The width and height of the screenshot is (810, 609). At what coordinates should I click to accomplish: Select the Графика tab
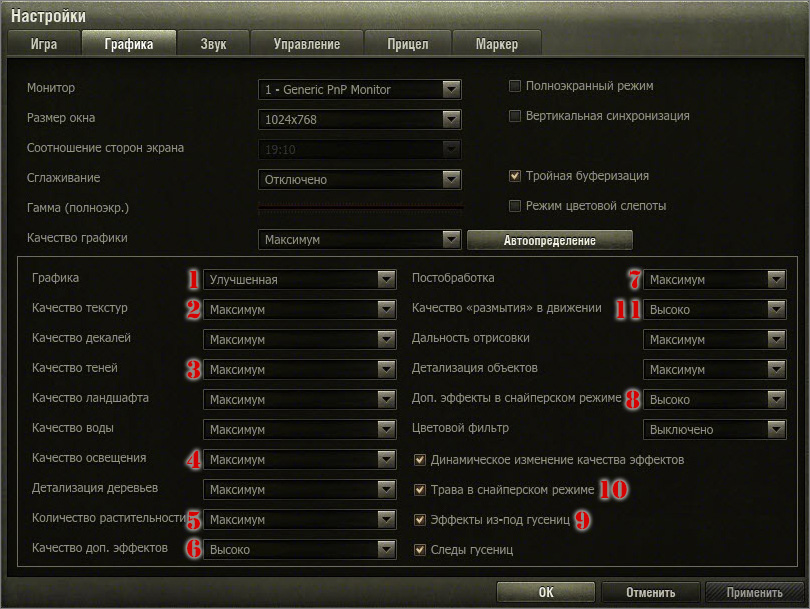pos(129,43)
